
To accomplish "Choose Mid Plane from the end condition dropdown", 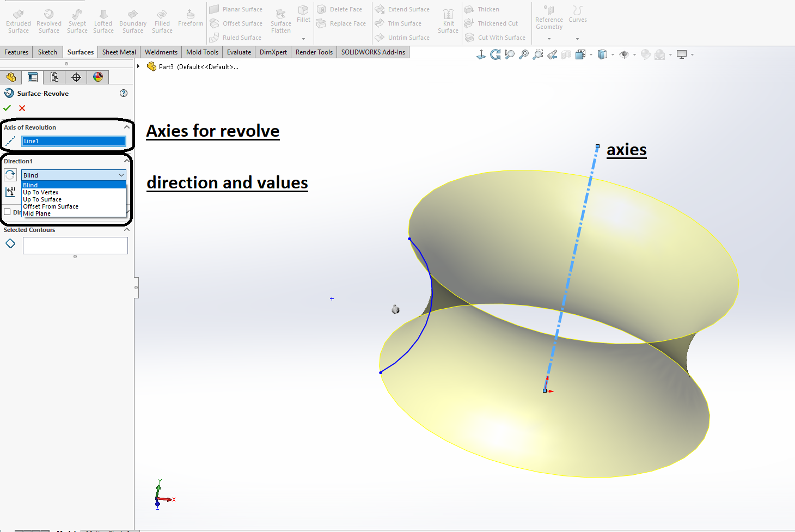I will 36,213.
